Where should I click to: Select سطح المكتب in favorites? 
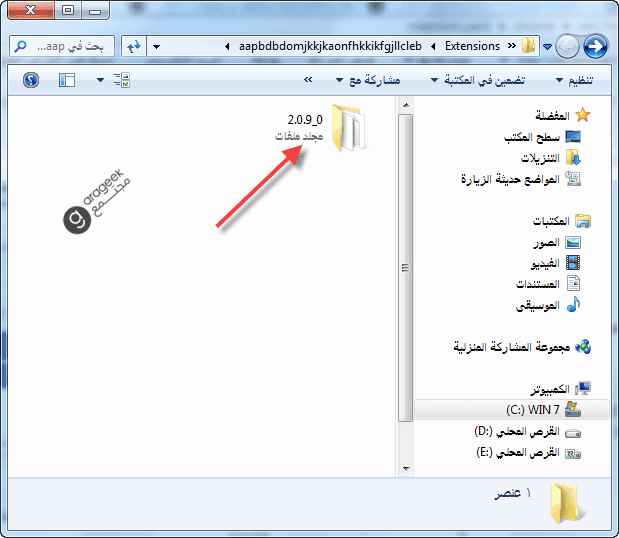click(x=539, y=136)
